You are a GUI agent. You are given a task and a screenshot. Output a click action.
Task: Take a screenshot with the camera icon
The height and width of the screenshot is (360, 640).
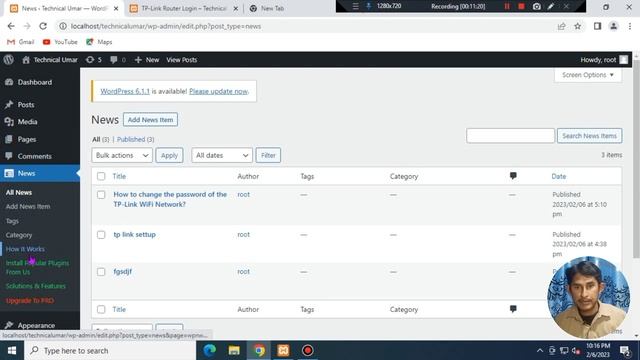[x=537, y=6]
